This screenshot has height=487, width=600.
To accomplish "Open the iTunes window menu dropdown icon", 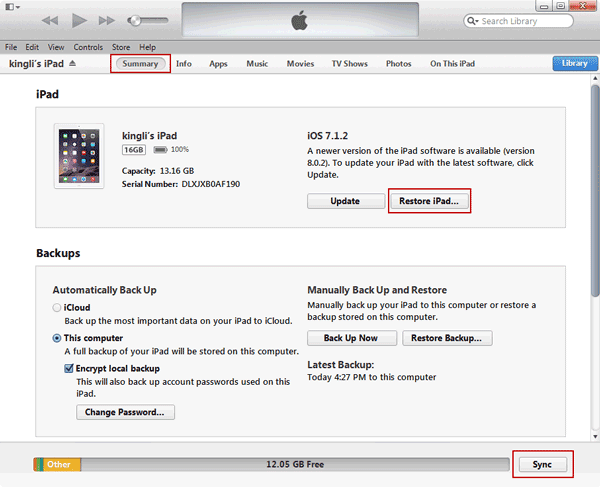I will [x=12, y=7].
